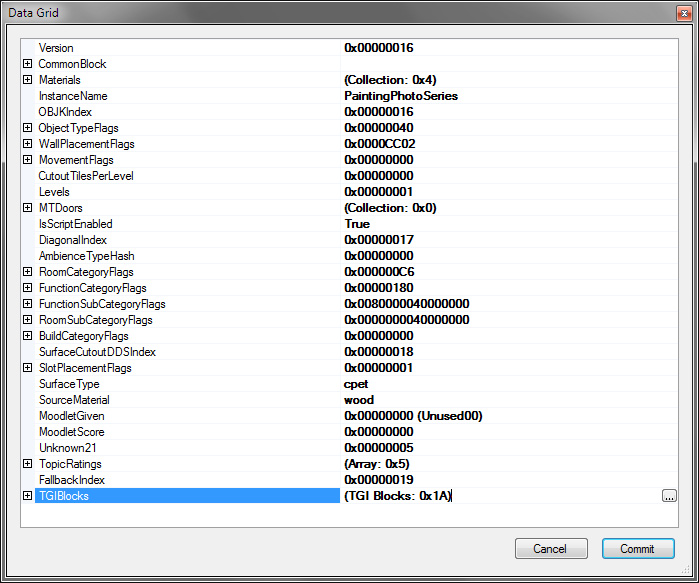Select the InstanceName property row

tap(73, 96)
